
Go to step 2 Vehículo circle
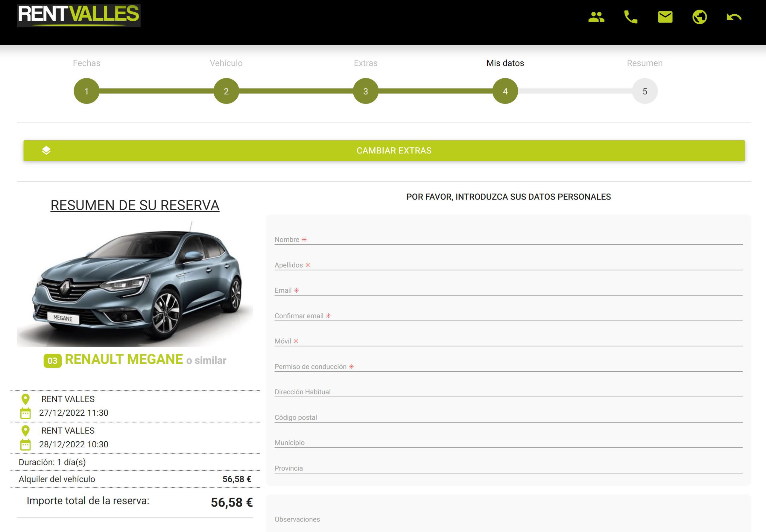[226, 91]
